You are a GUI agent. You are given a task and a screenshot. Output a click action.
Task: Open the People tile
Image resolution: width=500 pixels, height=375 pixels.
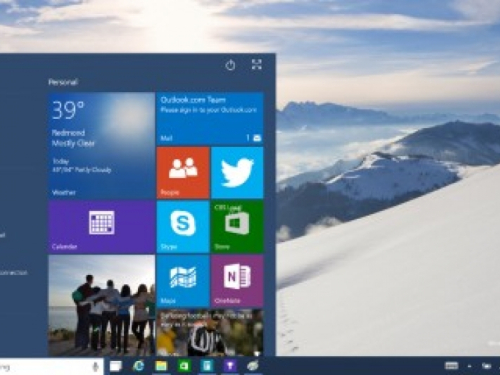pyautogui.click(x=183, y=173)
